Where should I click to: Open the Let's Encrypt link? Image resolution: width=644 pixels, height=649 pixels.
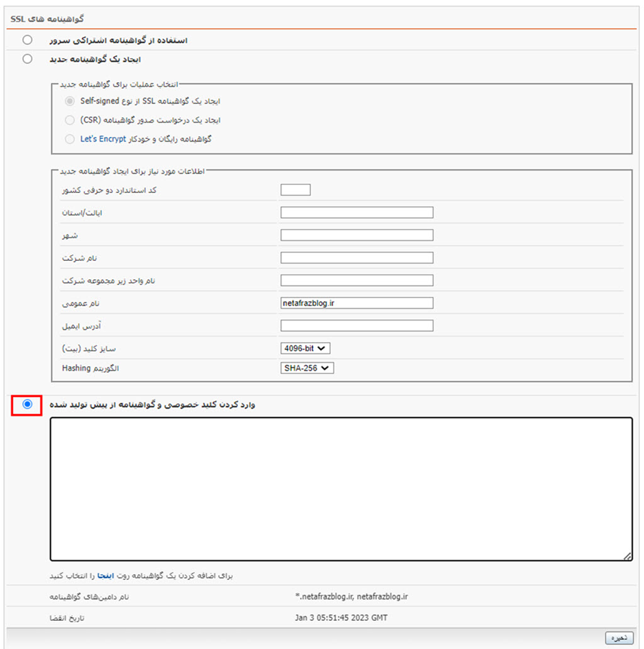click(x=103, y=139)
